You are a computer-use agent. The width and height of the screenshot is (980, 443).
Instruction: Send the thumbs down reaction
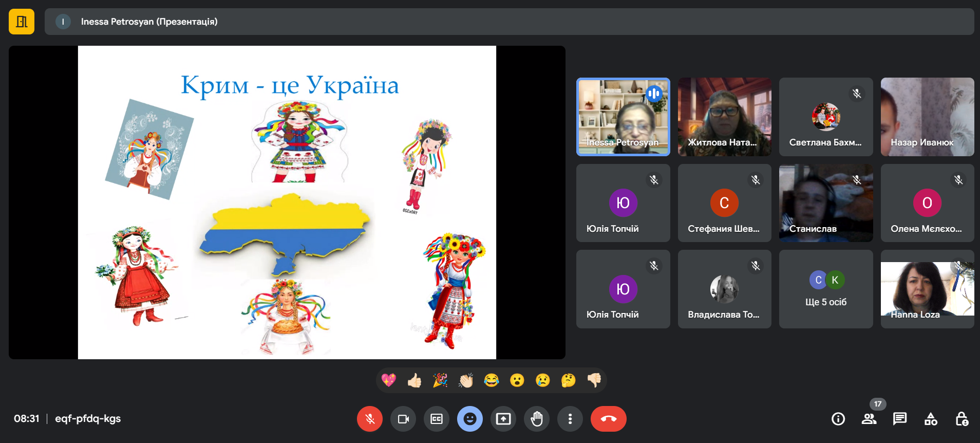pos(594,380)
